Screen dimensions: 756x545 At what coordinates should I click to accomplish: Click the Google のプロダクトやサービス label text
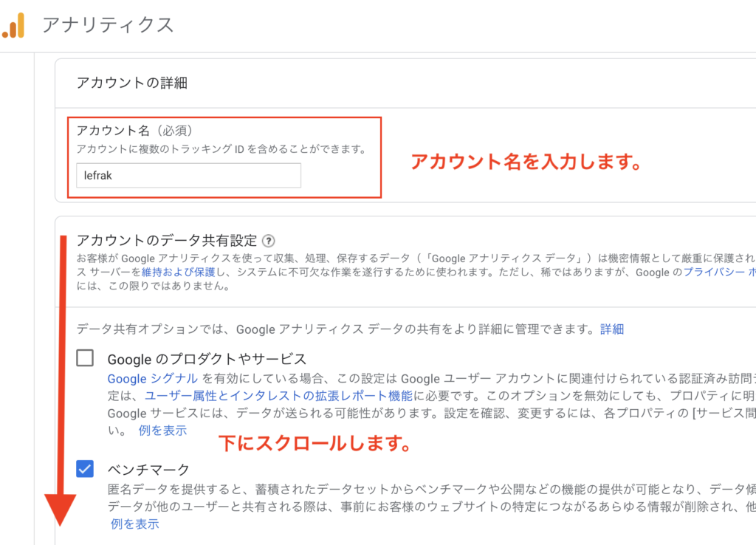point(207,360)
